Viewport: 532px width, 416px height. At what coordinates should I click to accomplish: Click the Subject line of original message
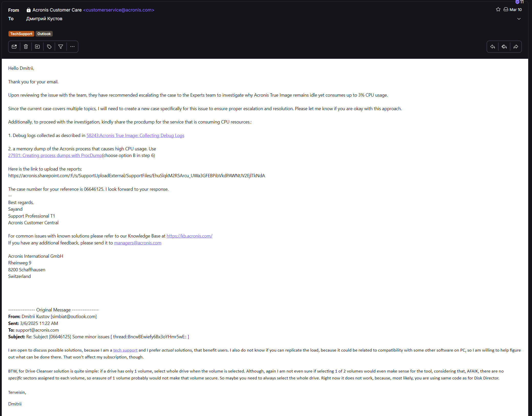99,337
